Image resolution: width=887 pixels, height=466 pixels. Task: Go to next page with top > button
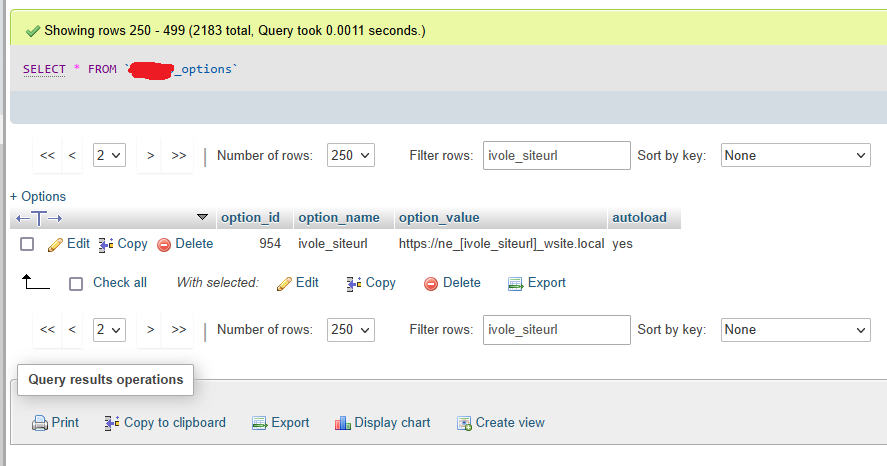coord(150,156)
